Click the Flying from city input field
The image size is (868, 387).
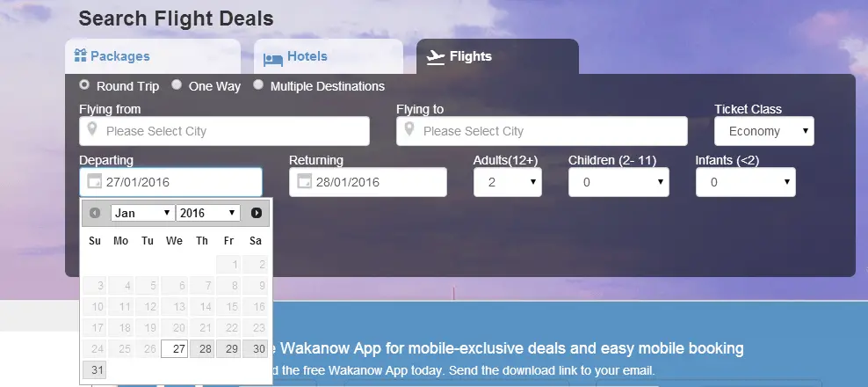point(224,131)
